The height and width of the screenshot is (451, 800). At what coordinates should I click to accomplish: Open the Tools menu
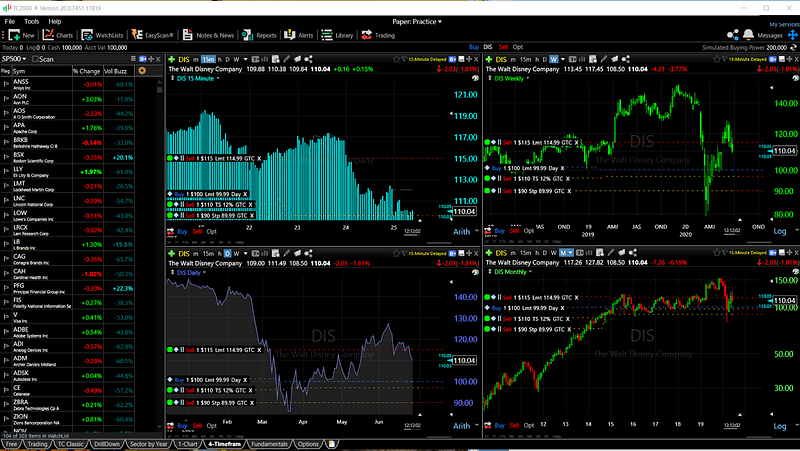pos(31,21)
